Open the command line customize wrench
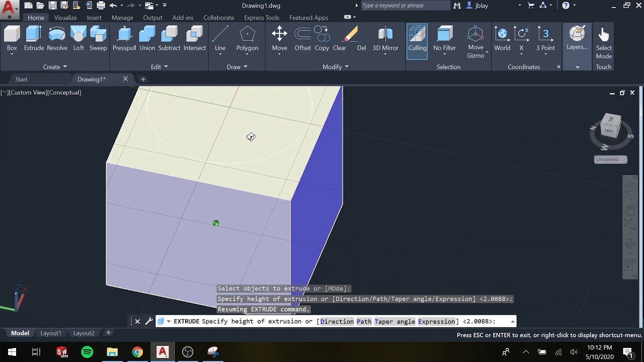Viewport: 644px width, 362px height. (x=149, y=321)
